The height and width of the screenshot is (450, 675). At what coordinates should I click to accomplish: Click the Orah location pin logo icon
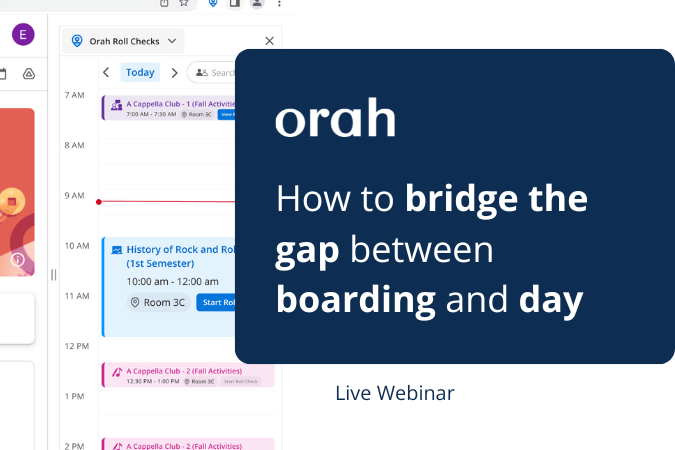coord(77,41)
